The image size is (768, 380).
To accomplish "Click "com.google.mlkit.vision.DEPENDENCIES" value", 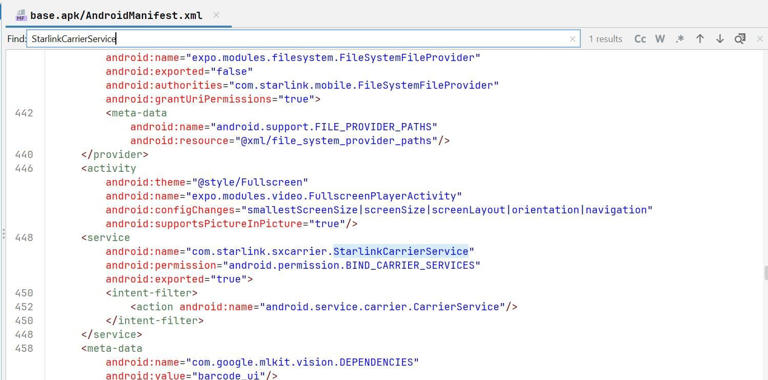I will point(302,362).
